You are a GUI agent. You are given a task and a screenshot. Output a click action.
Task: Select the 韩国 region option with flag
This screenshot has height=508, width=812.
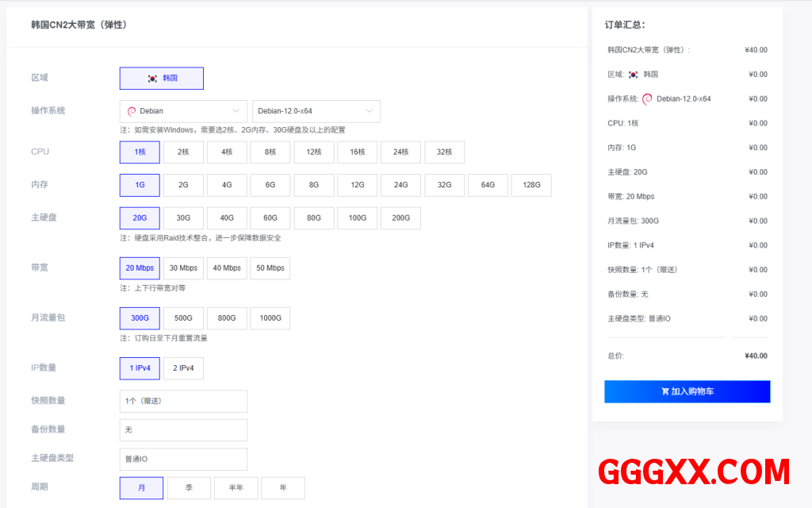click(162, 79)
